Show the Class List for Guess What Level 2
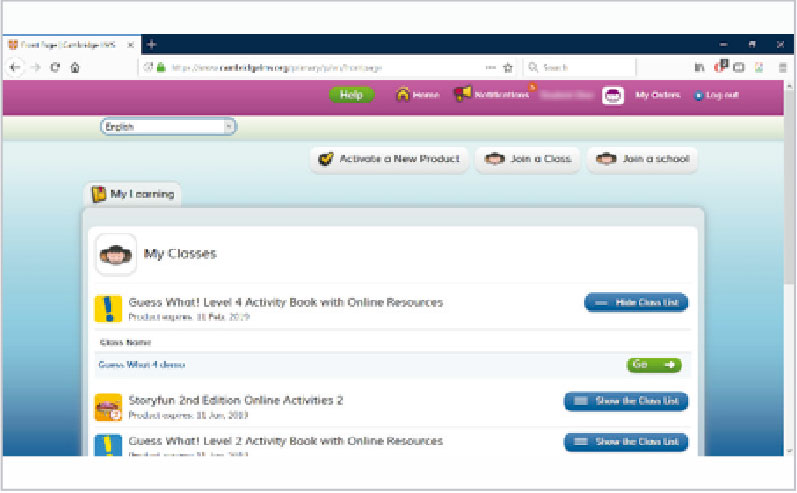The width and height of the screenshot is (797, 493). (626, 442)
